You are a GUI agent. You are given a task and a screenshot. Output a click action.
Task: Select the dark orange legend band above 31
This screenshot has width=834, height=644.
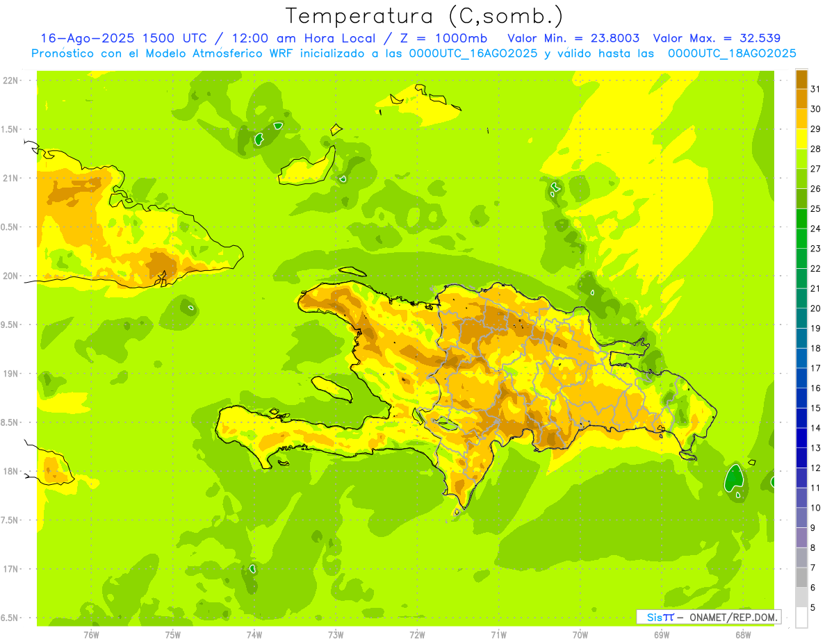point(801,79)
